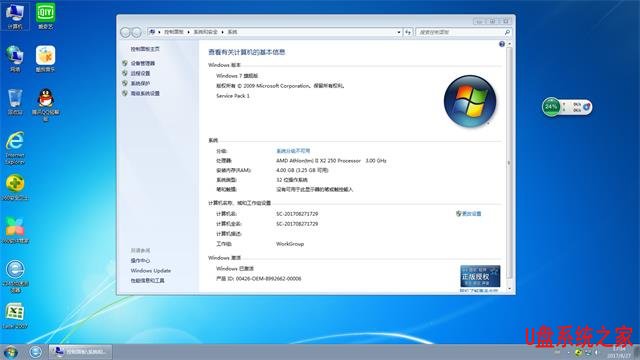Click the Show desktop strip at taskbar end

[x=637, y=352]
